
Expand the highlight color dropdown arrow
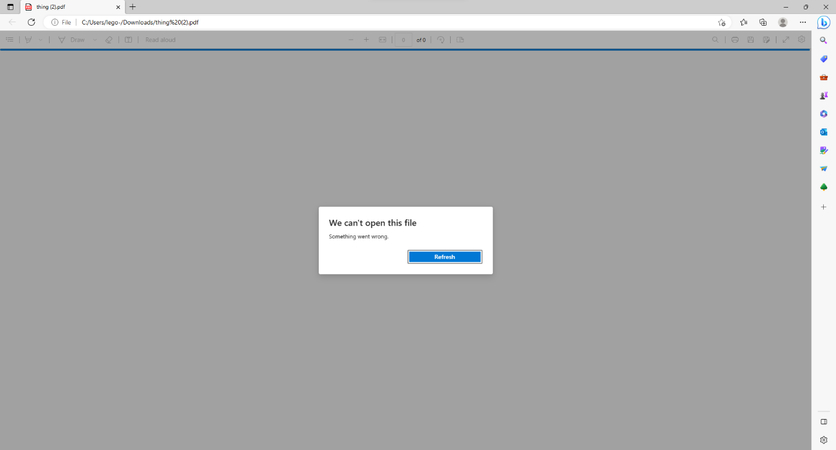[x=40, y=39]
